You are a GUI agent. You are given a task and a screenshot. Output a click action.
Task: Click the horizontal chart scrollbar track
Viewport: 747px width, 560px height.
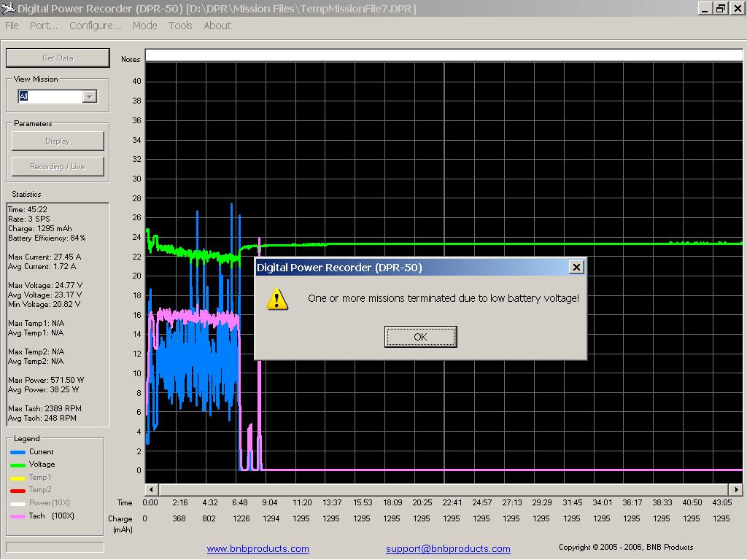click(444, 489)
